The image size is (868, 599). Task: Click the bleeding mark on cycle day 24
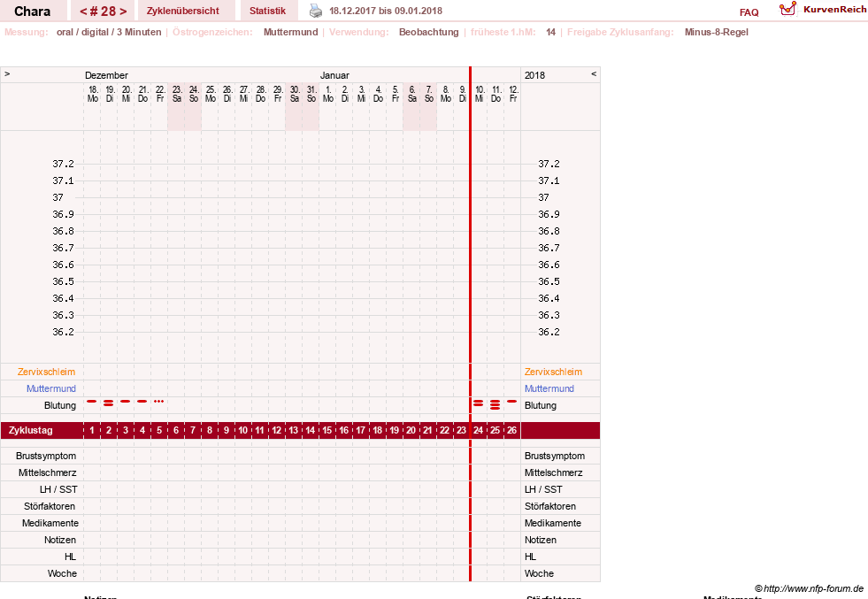pyautogui.click(x=479, y=403)
